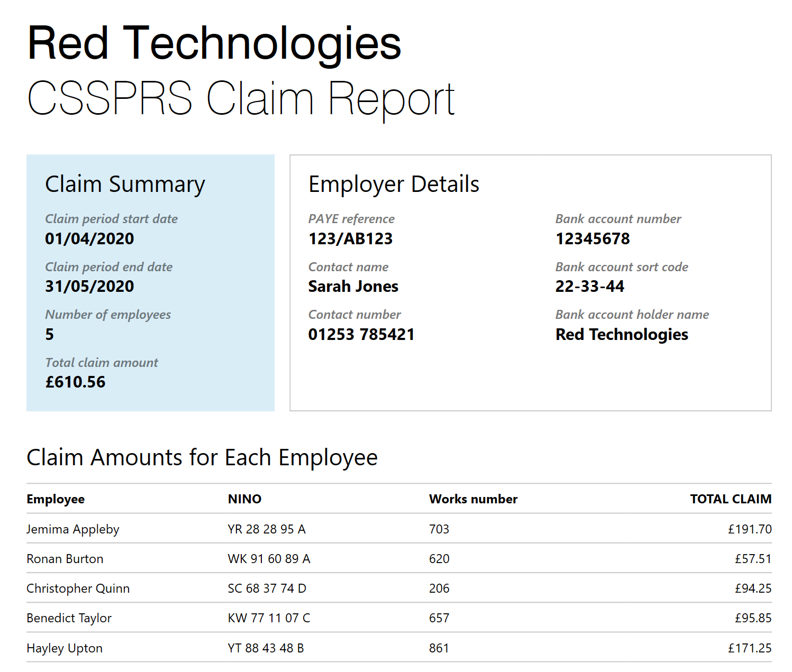Click the Contact number label
Viewport: 792px width, 672px height.
click(354, 315)
